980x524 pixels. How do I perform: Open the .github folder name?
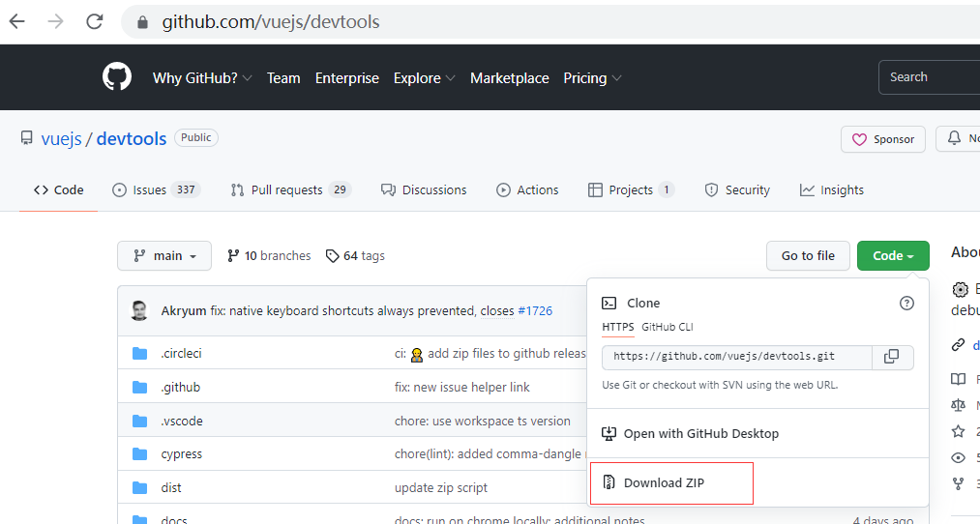[181, 388]
